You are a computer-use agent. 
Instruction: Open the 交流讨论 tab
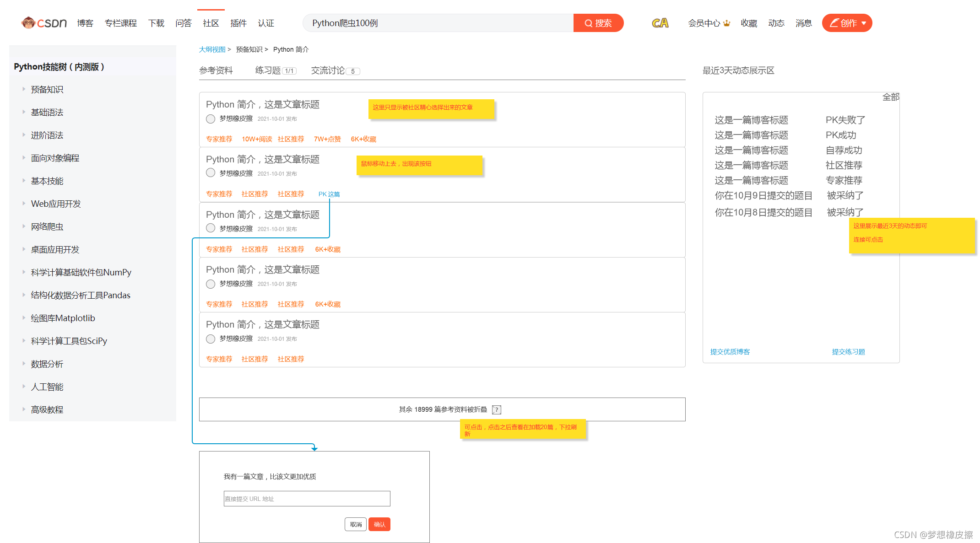(x=328, y=70)
